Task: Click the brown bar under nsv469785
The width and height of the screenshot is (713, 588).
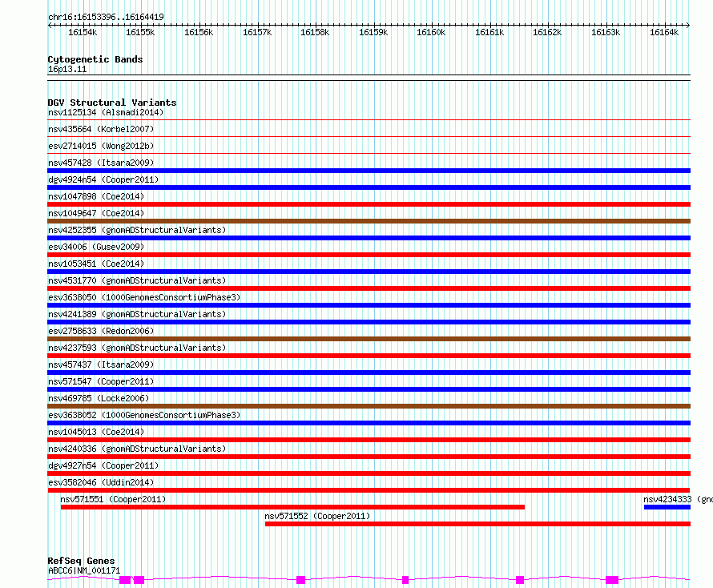Action: pos(369,406)
